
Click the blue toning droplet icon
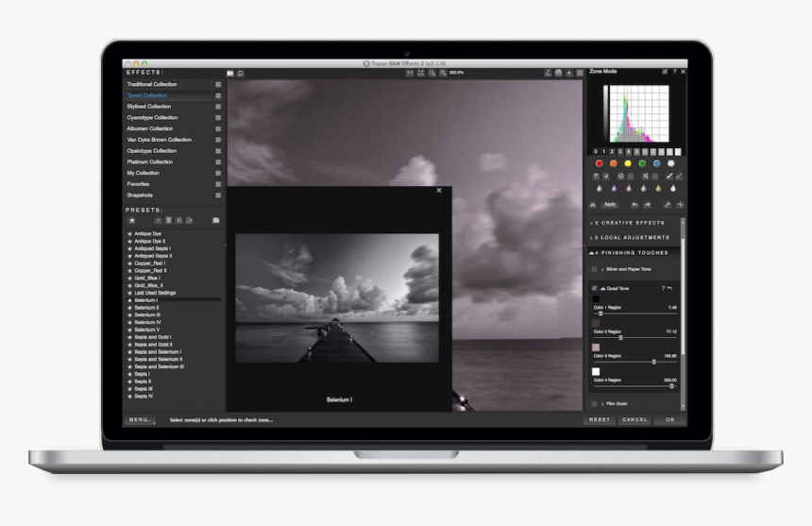614,189
